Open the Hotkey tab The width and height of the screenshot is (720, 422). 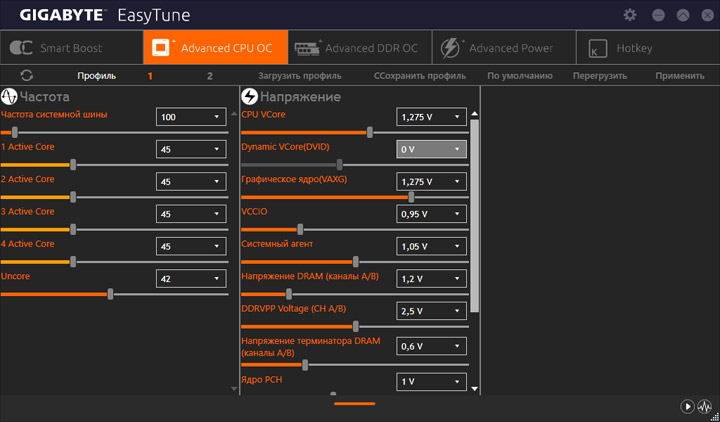pos(648,47)
